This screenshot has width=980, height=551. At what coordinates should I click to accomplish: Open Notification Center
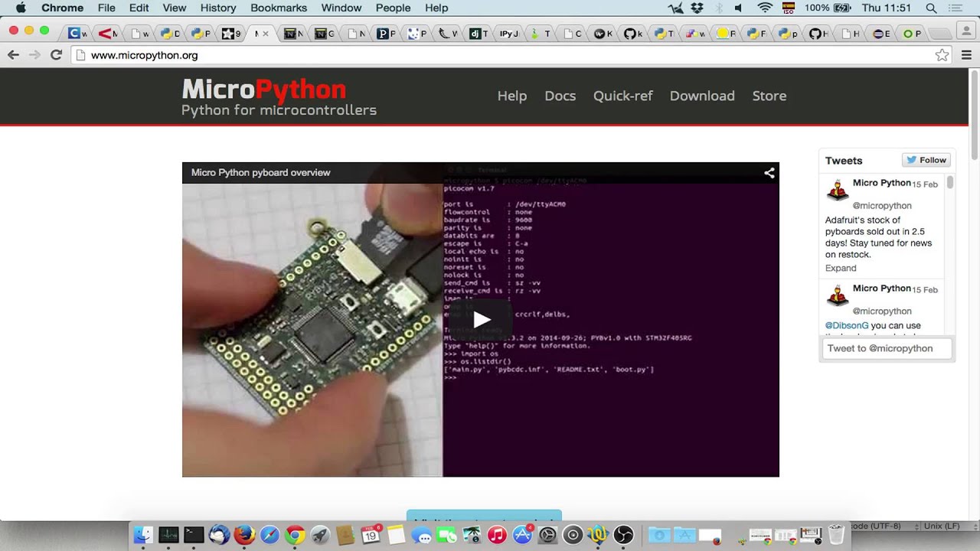(x=955, y=8)
